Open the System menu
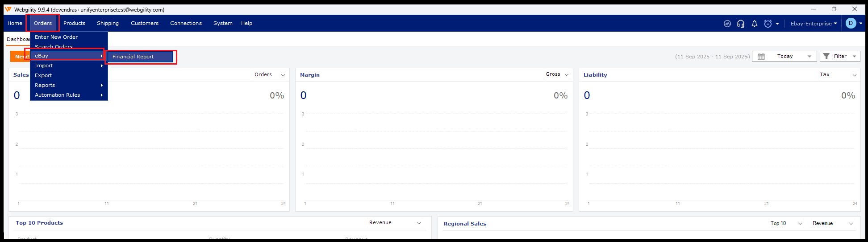 tap(223, 23)
